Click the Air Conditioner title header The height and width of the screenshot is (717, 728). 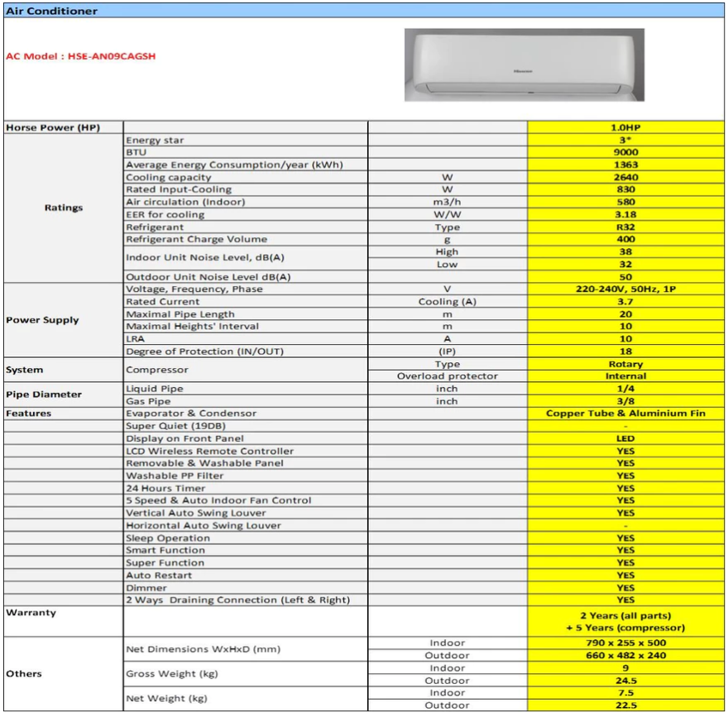51,11
